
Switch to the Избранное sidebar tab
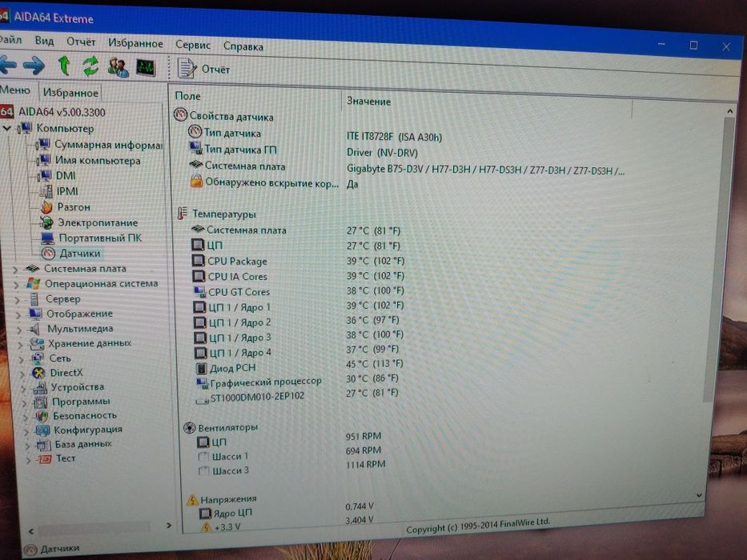[70, 92]
